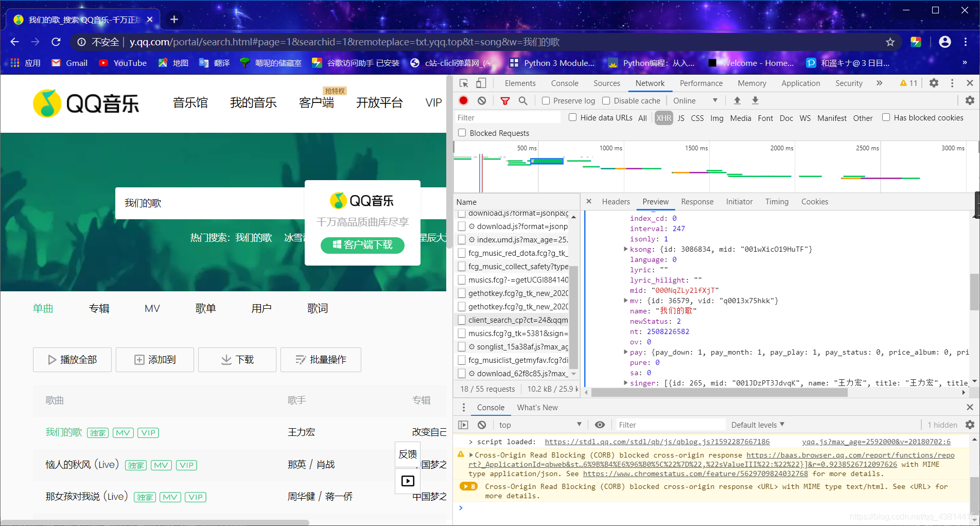This screenshot has height=526, width=980.
Task: Select the 专辑 search tab
Action: click(x=99, y=308)
